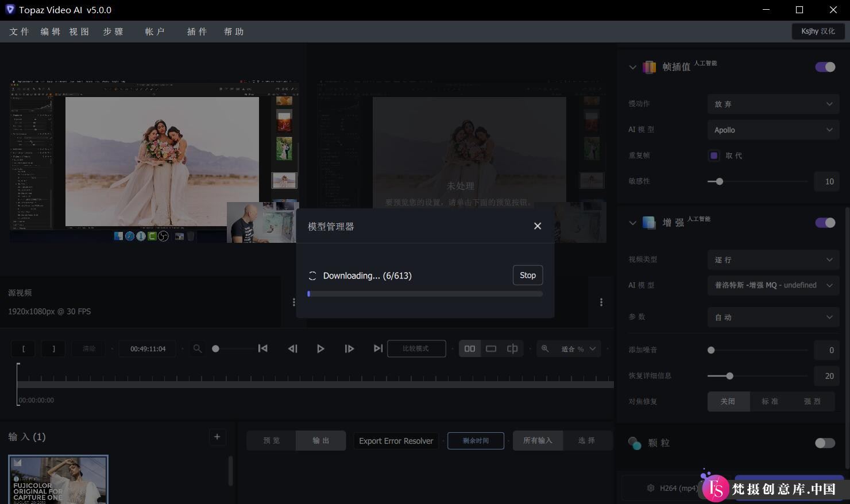Set focus fix to strong (强烈)
The image size is (850, 504).
[813, 401]
